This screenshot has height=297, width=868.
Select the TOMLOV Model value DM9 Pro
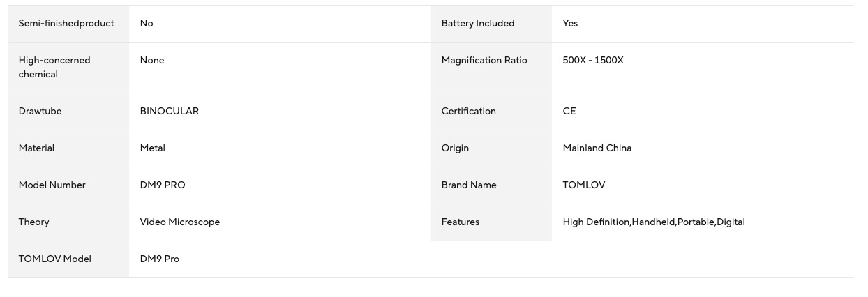click(x=160, y=259)
